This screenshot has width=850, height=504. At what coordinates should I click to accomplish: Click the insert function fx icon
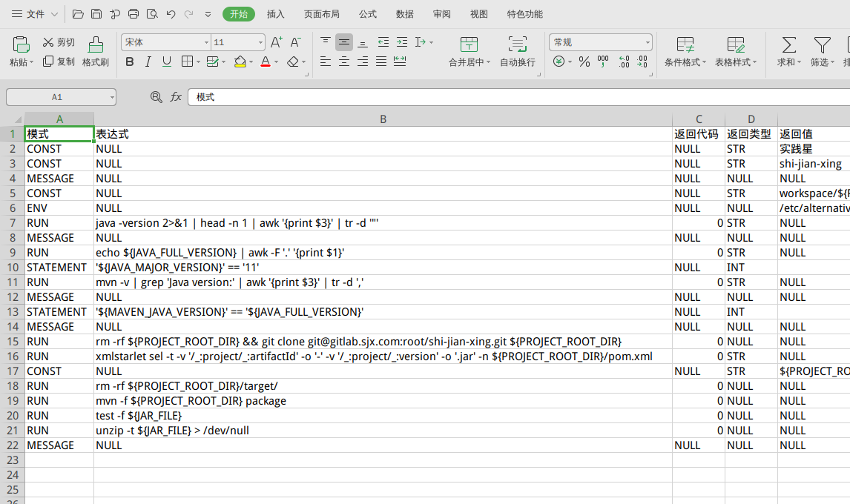coord(176,97)
